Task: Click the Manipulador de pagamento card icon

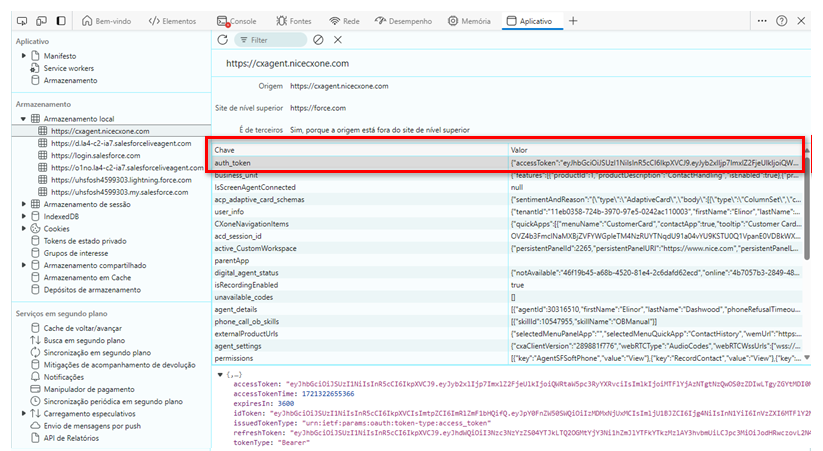Action: pyautogui.click(x=35, y=389)
